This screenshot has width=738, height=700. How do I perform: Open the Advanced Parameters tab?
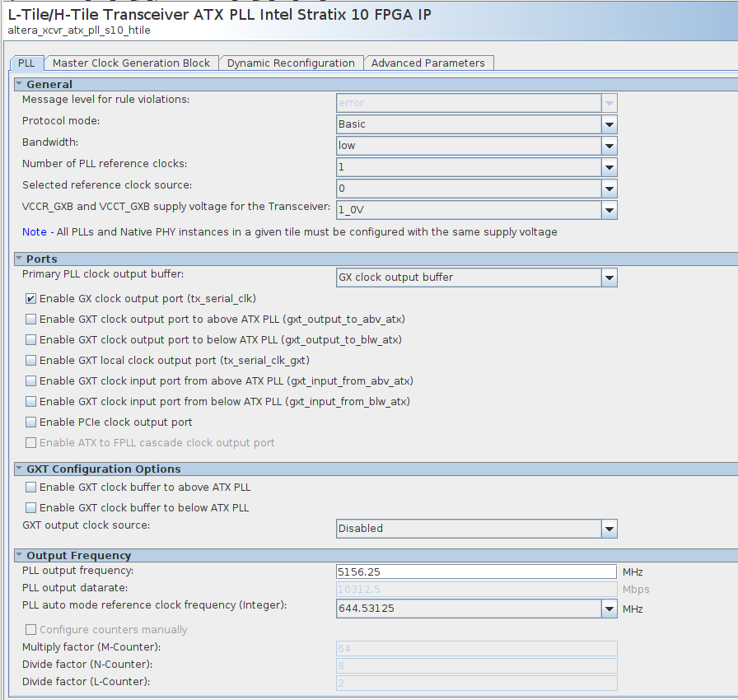coord(427,63)
